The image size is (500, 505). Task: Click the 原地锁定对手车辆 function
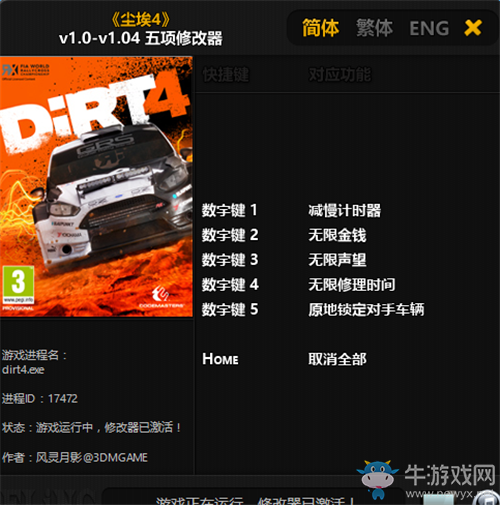(x=366, y=310)
